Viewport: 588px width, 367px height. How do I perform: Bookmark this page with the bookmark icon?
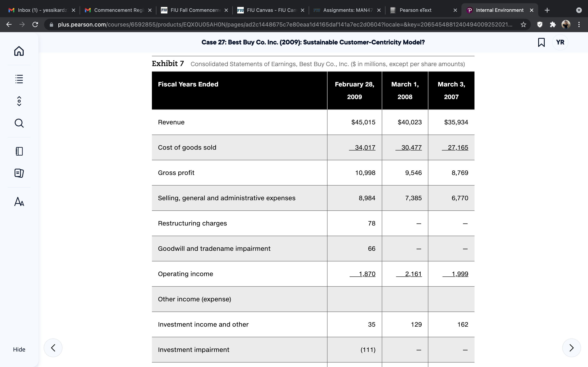541,42
